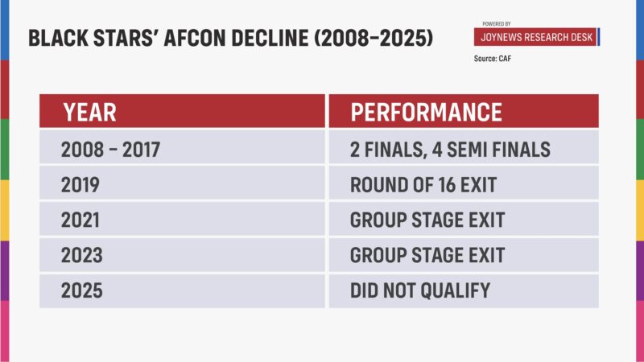Click the Source: CAF text
This screenshot has height=362, width=644.
click(493, 60)
